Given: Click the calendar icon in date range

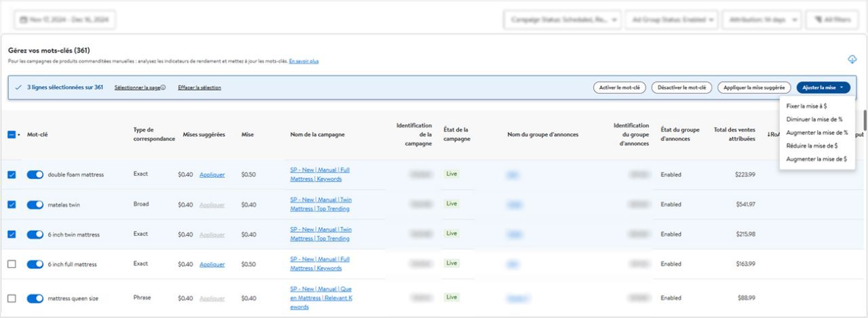Looking at the screenshot, I should tap(24, 20).
